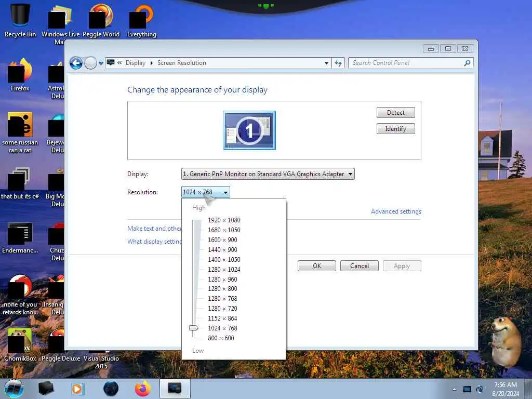Viewport: 532px width, 399px height.
Task: Click the Detect button
Action: pos(395,112)
